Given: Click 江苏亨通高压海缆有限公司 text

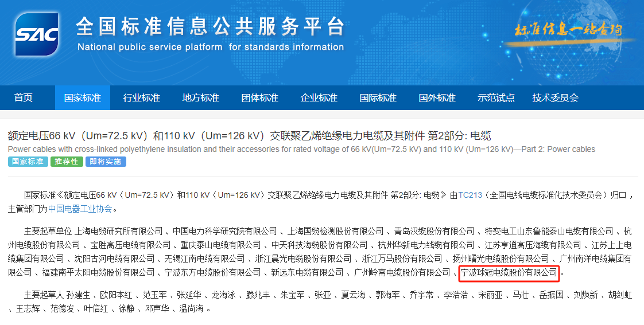Looking at the screenshot, I should click(533, 245).
